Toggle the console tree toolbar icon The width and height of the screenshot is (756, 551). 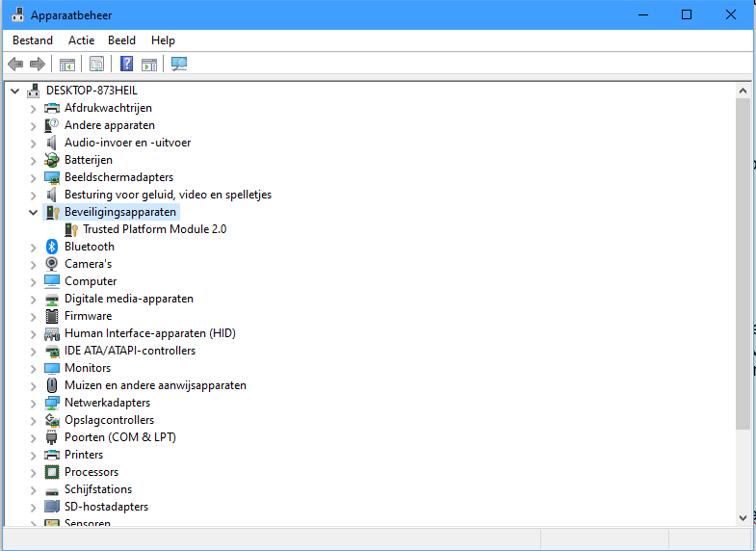(x=67, y=65)
